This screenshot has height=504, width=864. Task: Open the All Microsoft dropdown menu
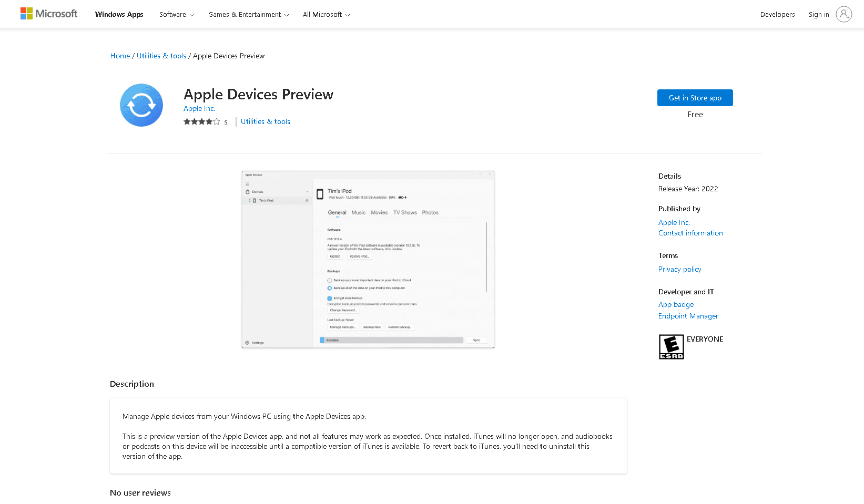pyautogui.click(x=326, y=15)
